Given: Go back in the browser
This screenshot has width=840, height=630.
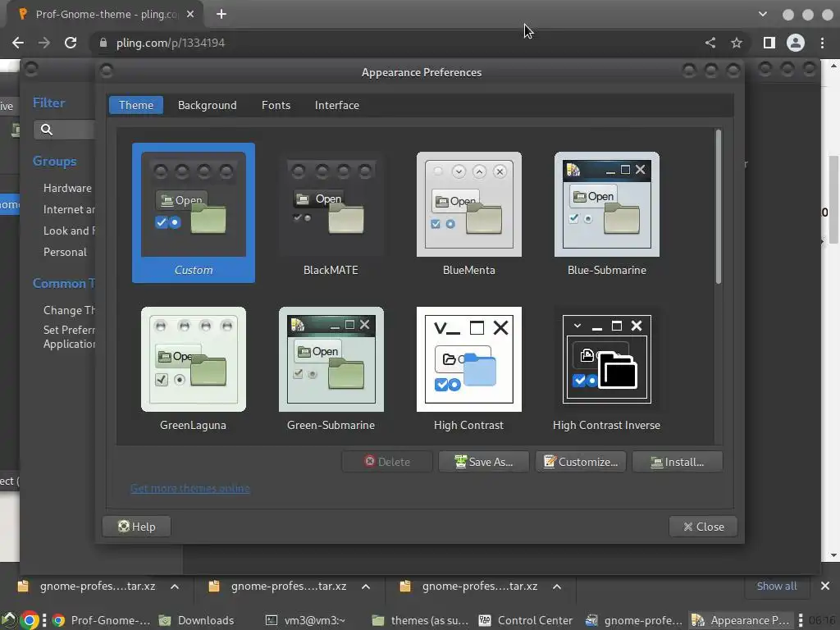Looking at the screenshot, I should [x=18, y=43].
